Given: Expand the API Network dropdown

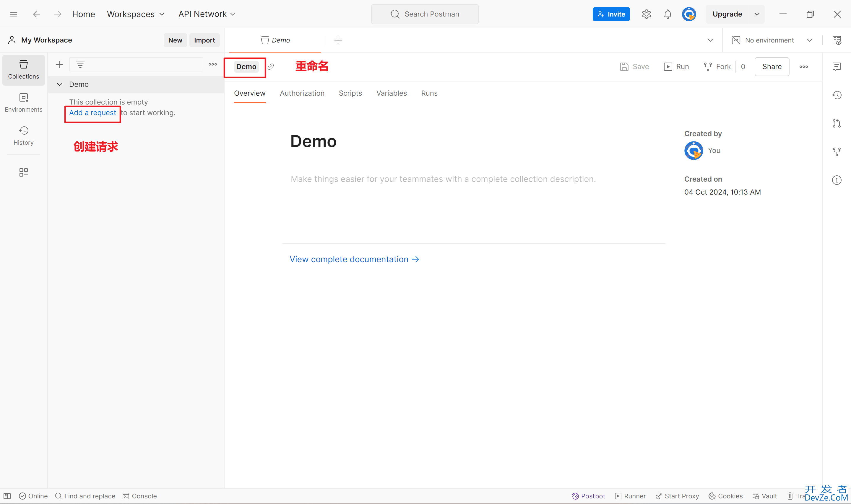Looking at the screenshot, I should pyautogui.click(x=207, y=14).
